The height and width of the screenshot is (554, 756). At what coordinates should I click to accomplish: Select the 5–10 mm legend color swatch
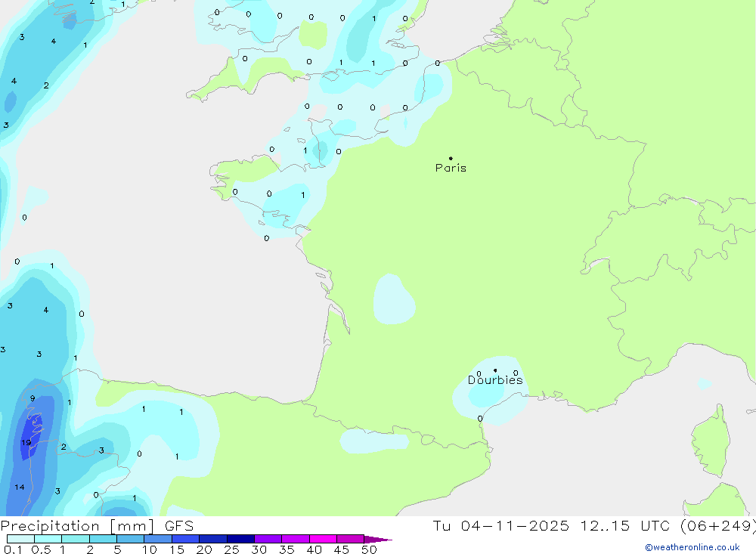(x=131, y=539)
